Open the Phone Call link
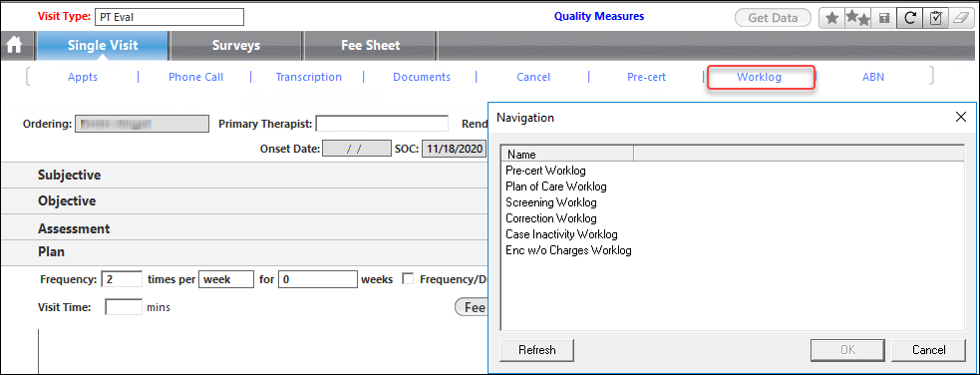The width and height of the screenshot is (980, 375). click(x=195, y=77)
